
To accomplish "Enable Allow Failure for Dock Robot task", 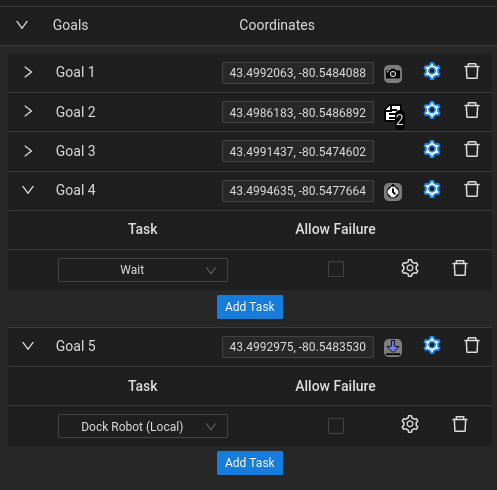I will point(336,426).
